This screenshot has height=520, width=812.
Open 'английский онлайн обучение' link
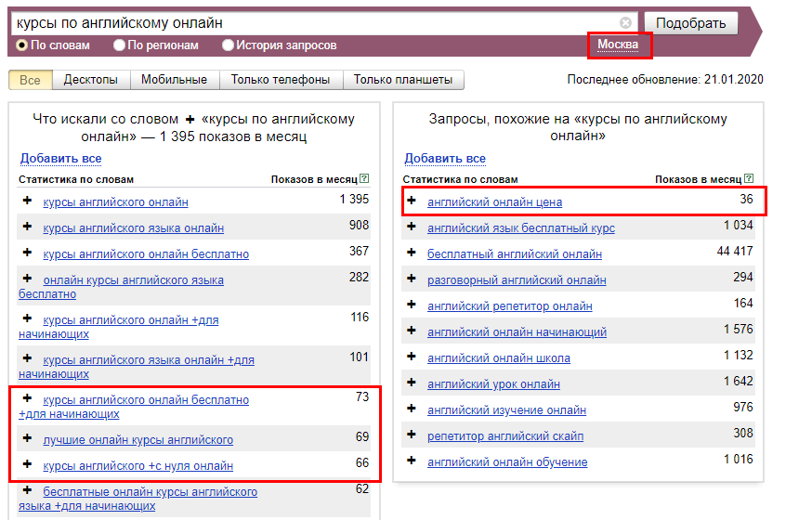coord(507,462)
